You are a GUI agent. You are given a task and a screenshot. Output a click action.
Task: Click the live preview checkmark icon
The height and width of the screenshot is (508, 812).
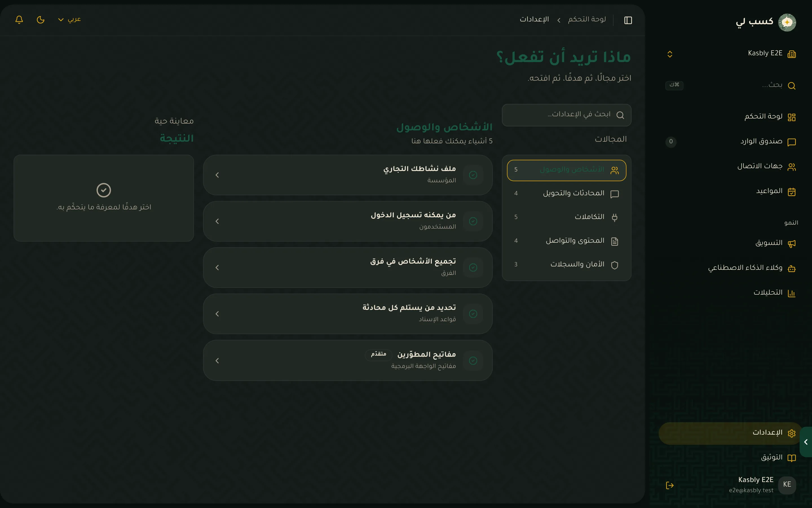pos(104,190)
